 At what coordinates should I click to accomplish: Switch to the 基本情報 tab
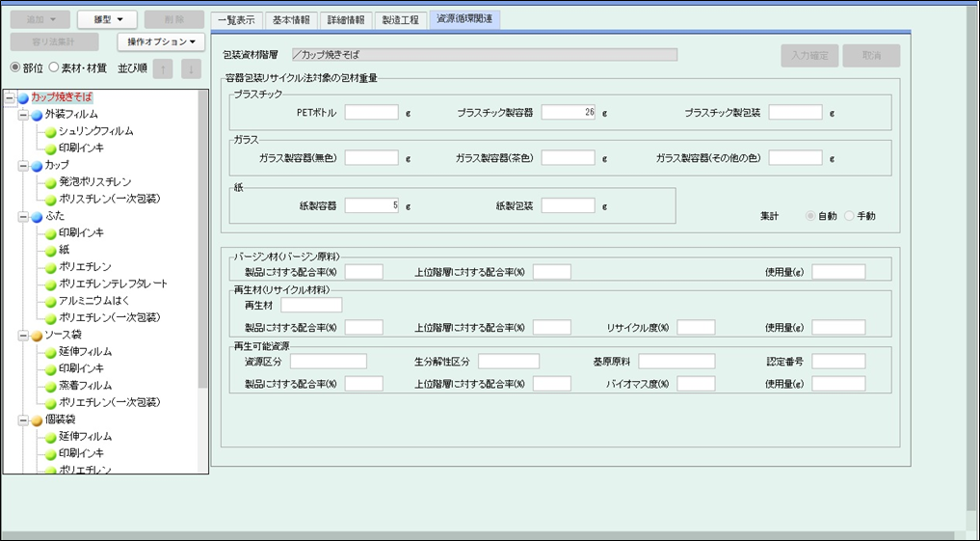pos(291,19)
